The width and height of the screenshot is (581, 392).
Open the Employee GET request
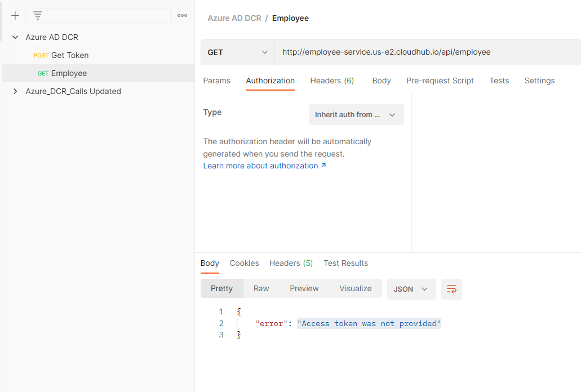pyautogui.click(x=68, y=73)
